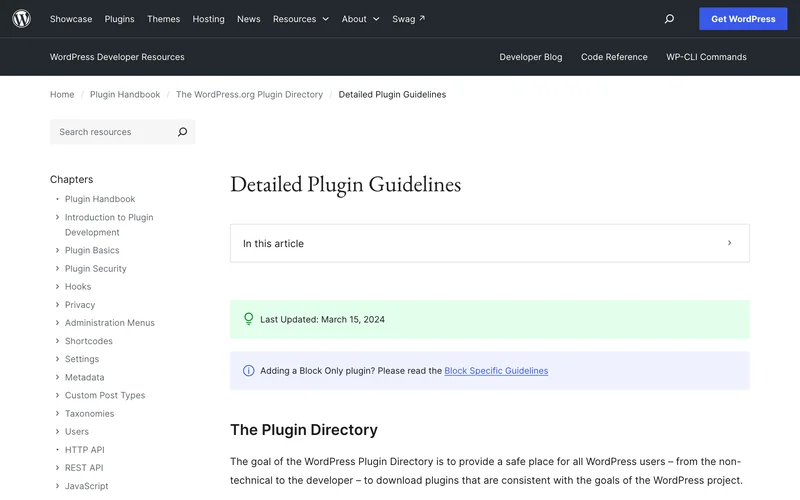Open the Code Reference link
Viewport: 800px width, 500px height.
(614, 57)
